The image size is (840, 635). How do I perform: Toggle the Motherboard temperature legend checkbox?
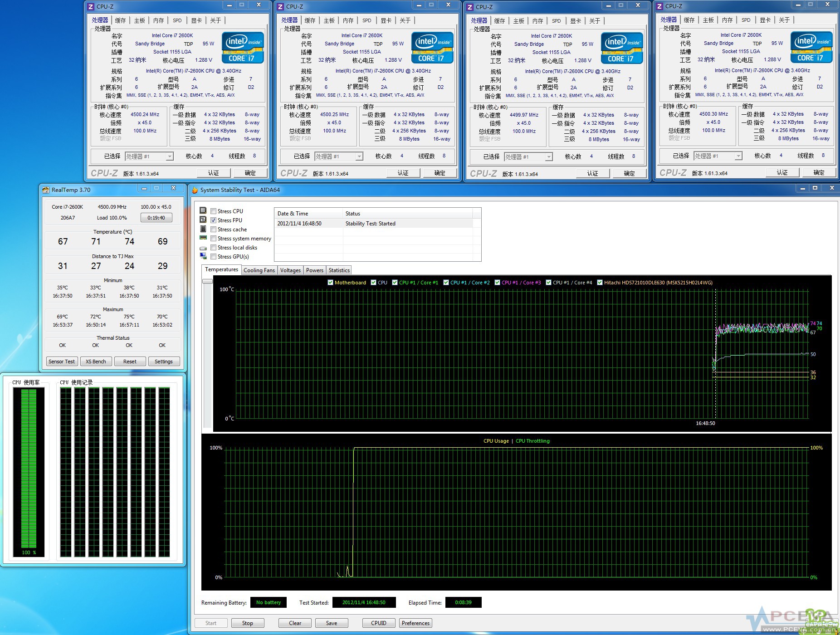330,283
